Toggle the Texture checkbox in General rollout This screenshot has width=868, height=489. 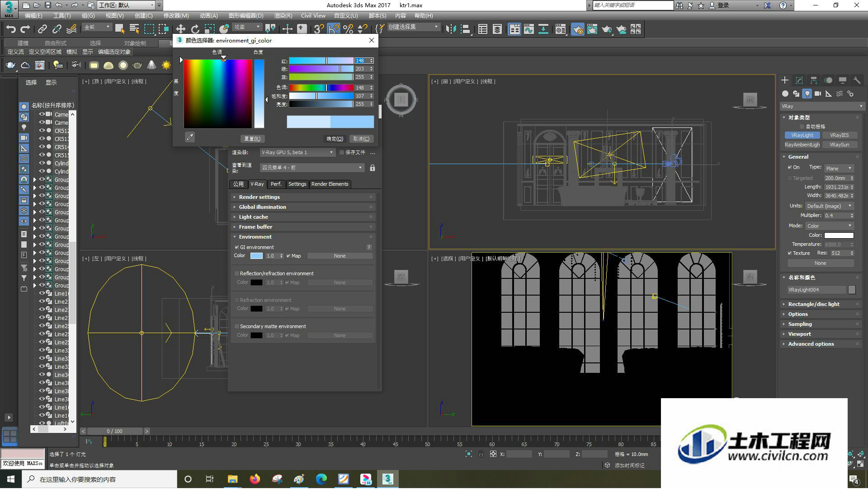tap(790, 253)
